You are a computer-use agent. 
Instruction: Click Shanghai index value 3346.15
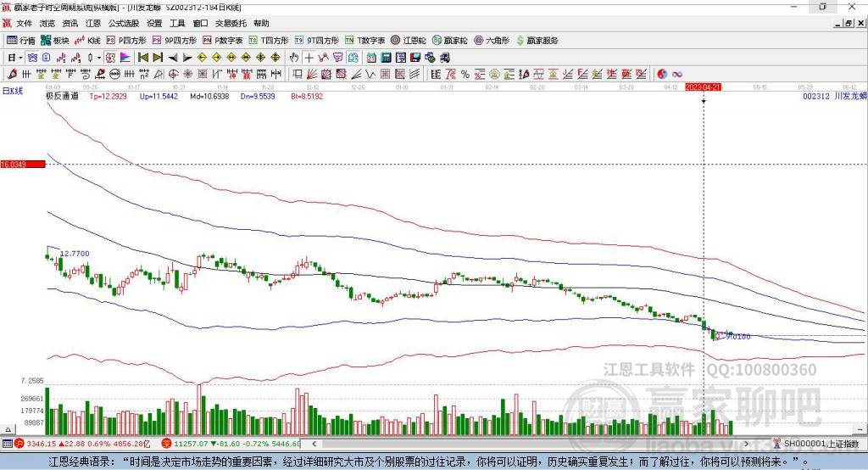41,444
